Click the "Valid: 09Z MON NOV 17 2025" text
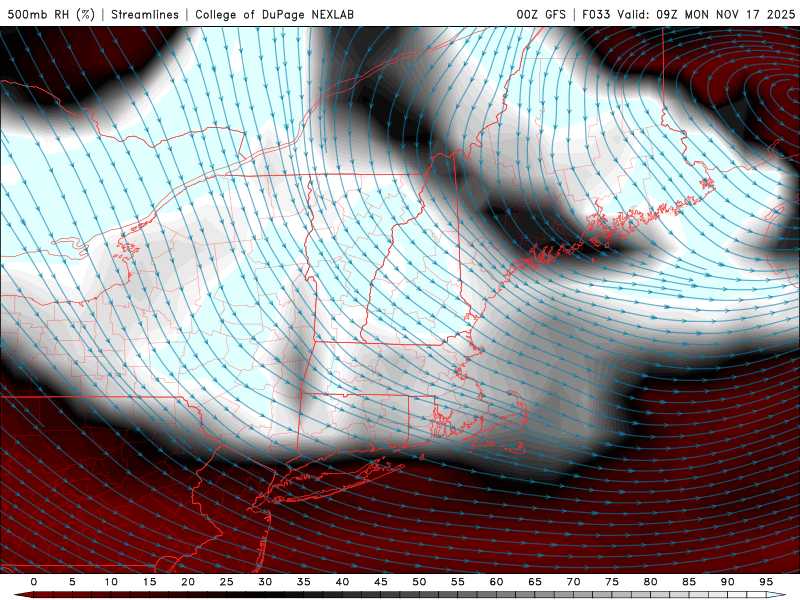800x600 pixels. (706, 14)
